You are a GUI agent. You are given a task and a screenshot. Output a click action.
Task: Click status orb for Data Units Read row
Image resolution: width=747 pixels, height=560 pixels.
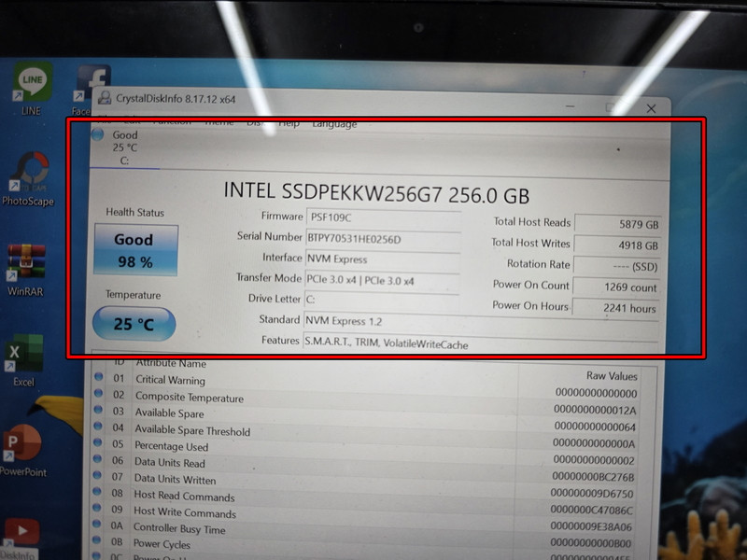[98, 459]
